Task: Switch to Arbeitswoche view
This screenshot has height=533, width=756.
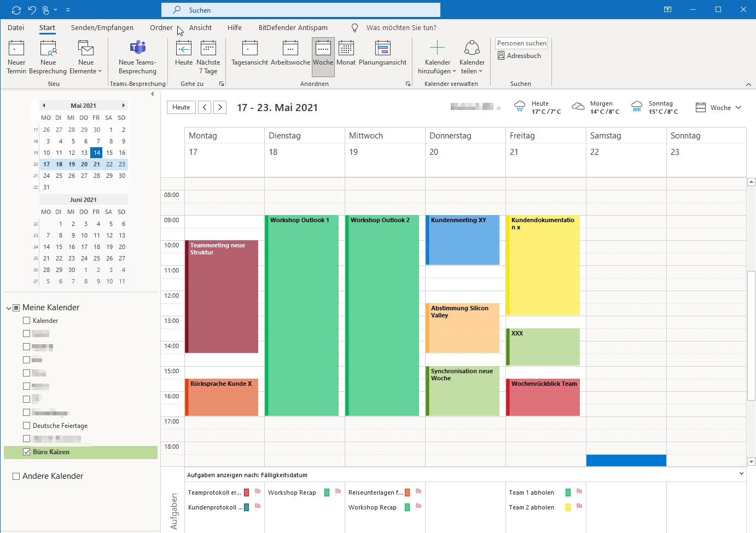Action: pyautogui.click(x=290, y=53)
